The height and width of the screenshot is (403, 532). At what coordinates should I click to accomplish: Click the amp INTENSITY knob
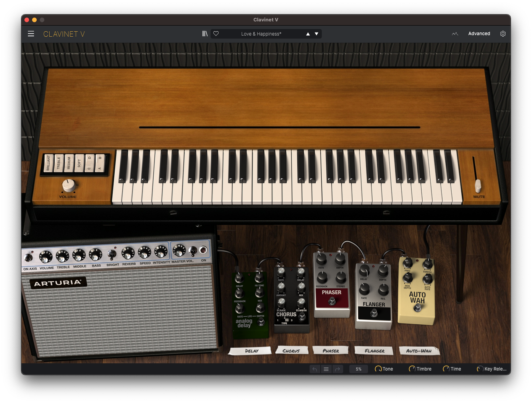coord(161,251)
